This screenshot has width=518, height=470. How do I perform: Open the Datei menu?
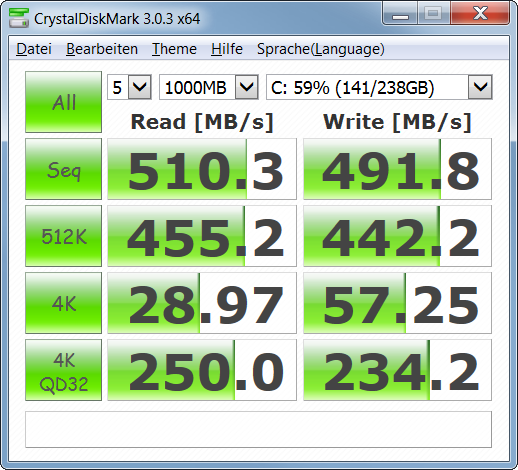pyautogui.click(x=34, y=49)
